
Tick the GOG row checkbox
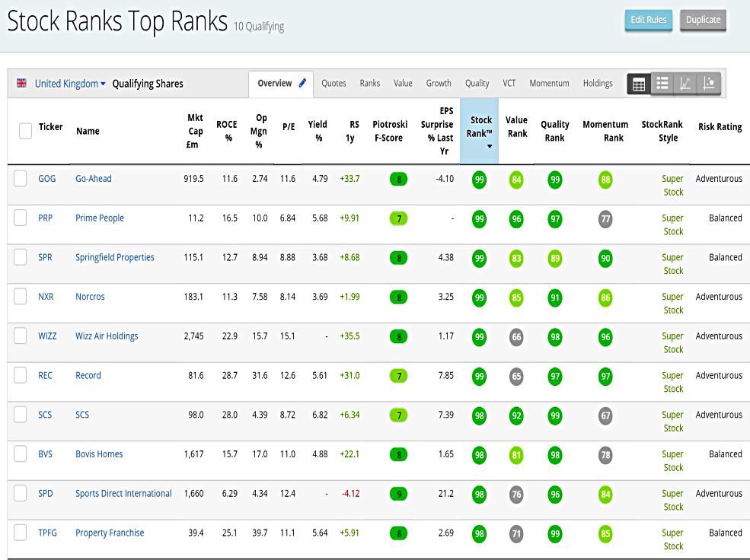coord(20,178)
